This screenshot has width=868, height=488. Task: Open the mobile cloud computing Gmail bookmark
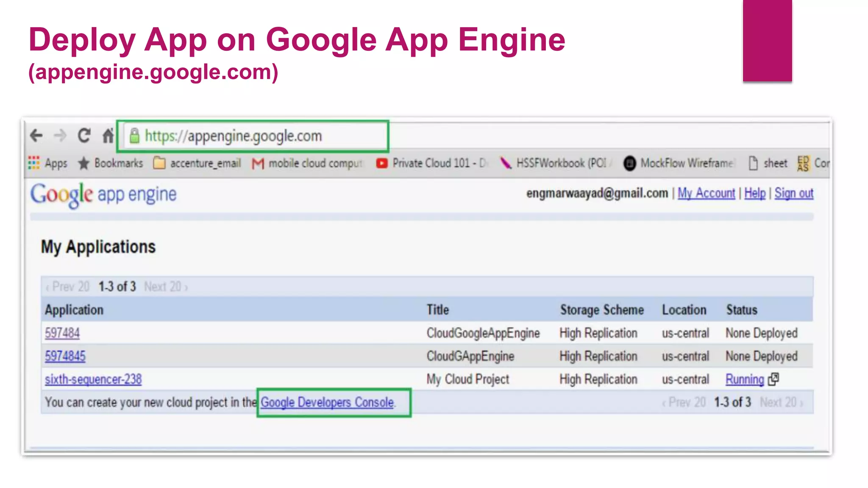[x=308, y=163]
